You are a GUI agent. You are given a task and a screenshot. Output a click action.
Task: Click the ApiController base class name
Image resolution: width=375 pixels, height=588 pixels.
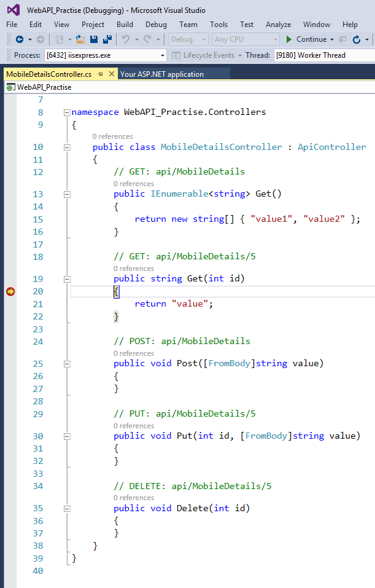pyautogui.click(x=332, y=147)
